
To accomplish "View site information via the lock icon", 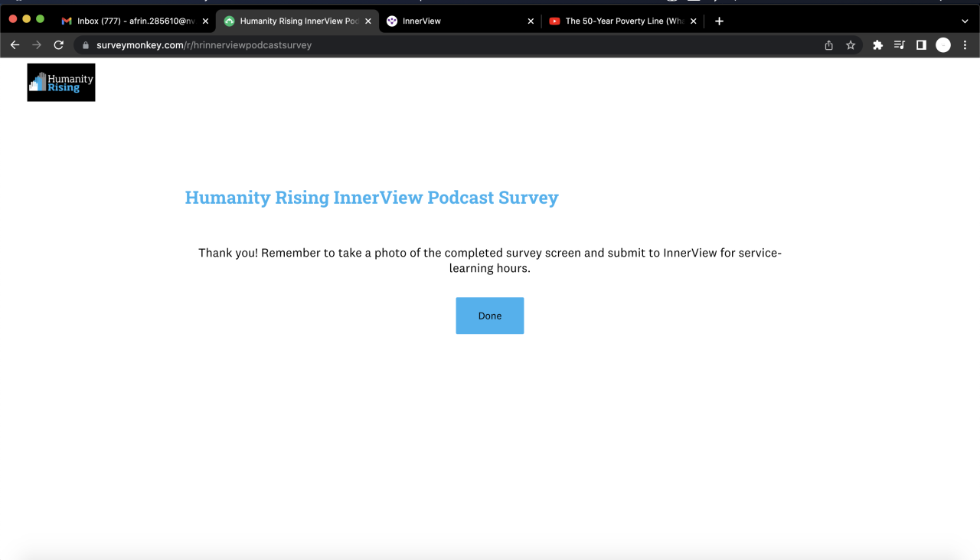I will 87,45.
